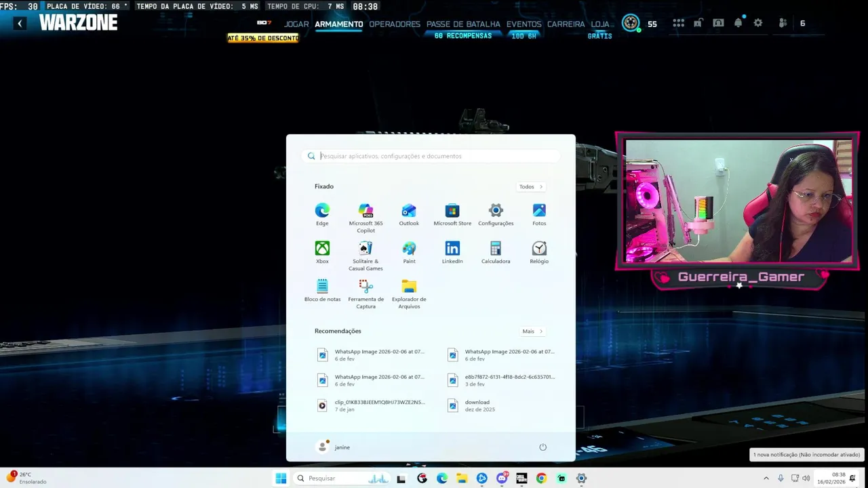
Task: Open the OPERADORES tab in Warzone
Action: coord(395,24)
